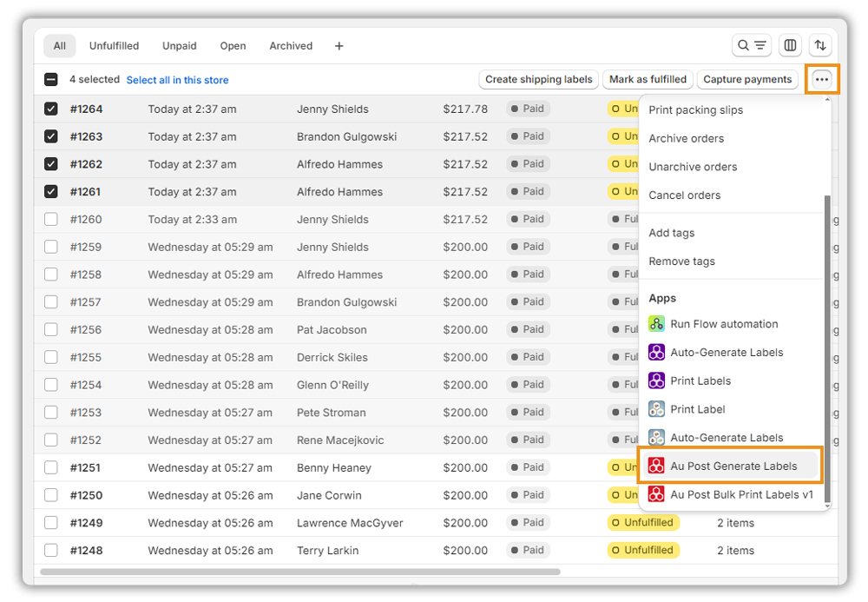Click purple icon beside Auto-Generate Labels

656,352
